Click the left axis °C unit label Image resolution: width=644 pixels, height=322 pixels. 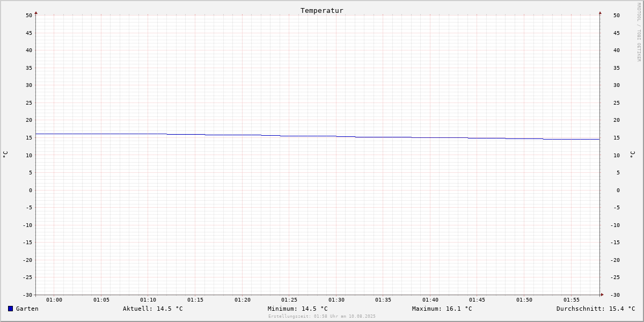(5, 154)
